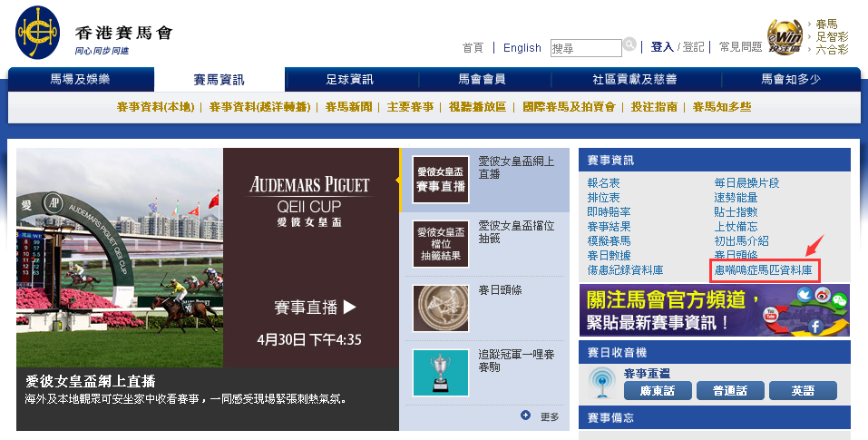Image resolution: width=868 pixels, height=440 pixels.
Task: Play race replay in 普通話
Action: pyautogui.click(x=730, y=391)
